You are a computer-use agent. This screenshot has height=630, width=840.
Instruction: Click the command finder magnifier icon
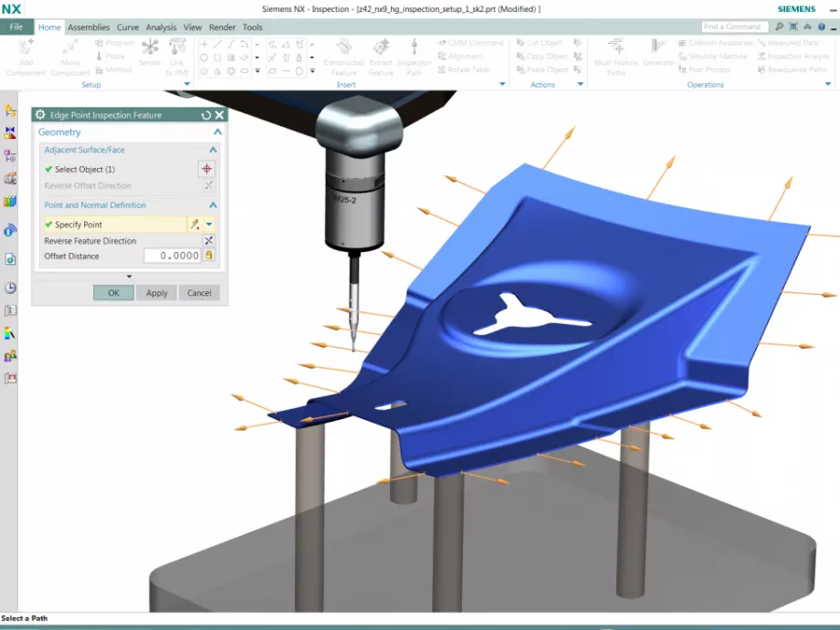[779, 26]
